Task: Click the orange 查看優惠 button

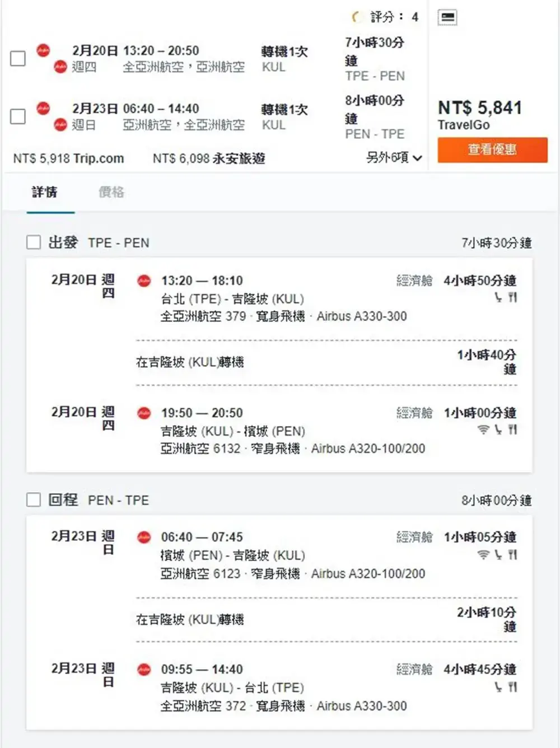Action: [492, 149]
